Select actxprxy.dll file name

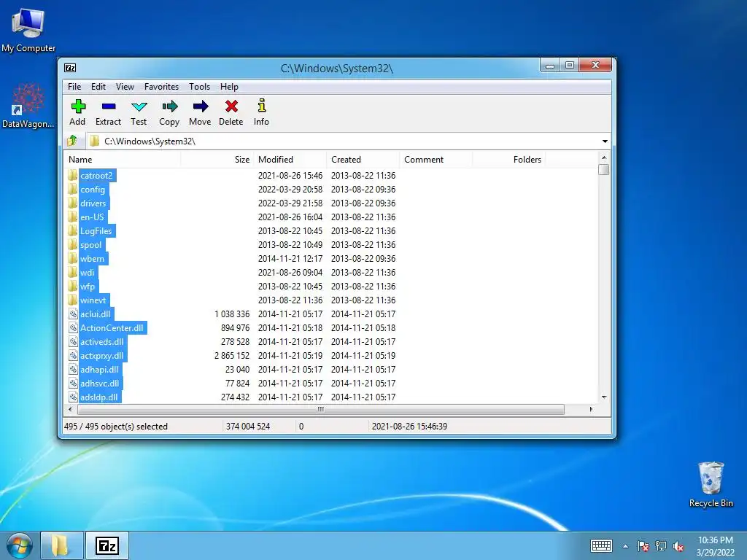pos(101,355)
